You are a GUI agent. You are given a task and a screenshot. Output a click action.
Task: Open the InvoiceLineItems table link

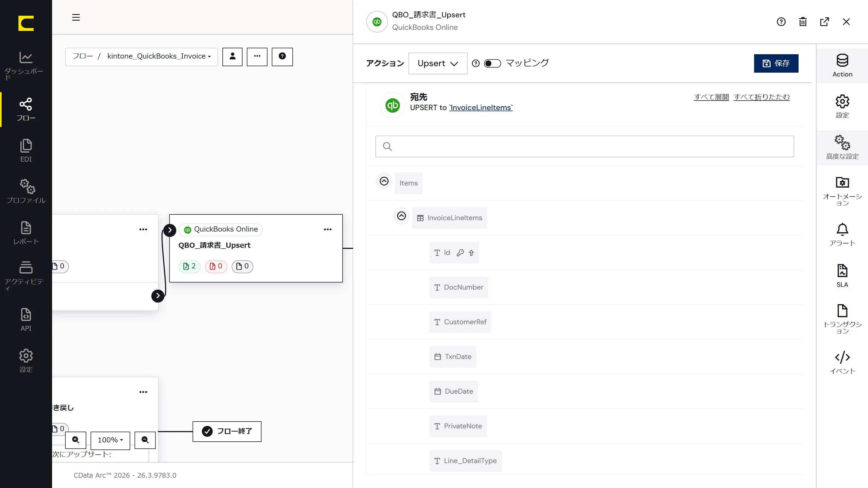(x=480, y=107)
